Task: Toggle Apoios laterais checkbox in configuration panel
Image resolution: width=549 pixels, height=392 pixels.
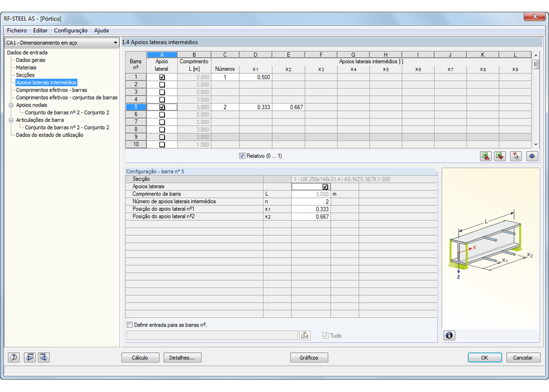Action: [x=325, y=187]
